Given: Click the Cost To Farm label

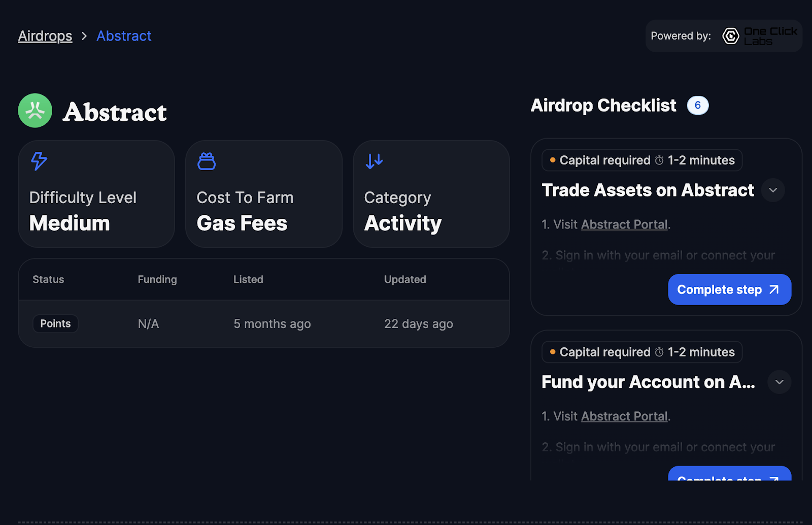Looking at the screenshot, I should [245, 198].
